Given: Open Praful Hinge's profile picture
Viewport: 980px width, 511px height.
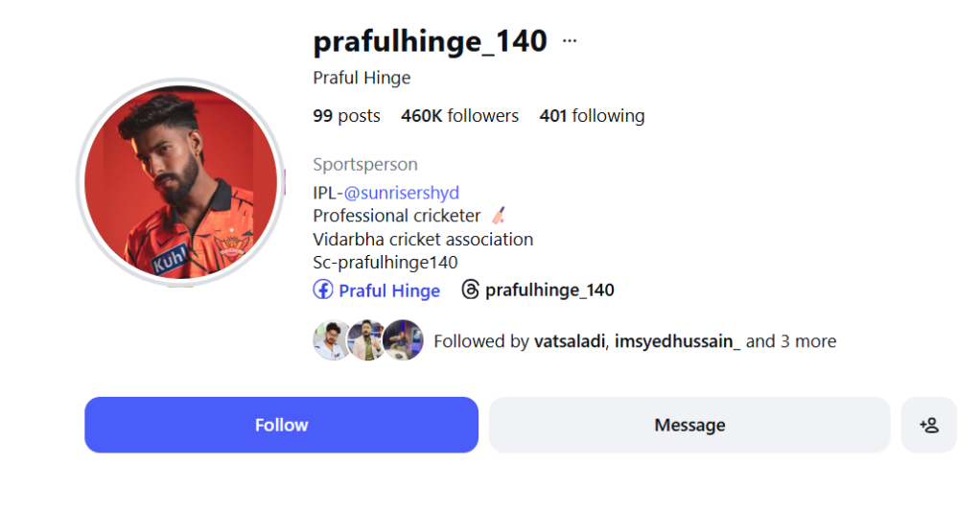Looking at the screenshot, I should coord(180,182).
